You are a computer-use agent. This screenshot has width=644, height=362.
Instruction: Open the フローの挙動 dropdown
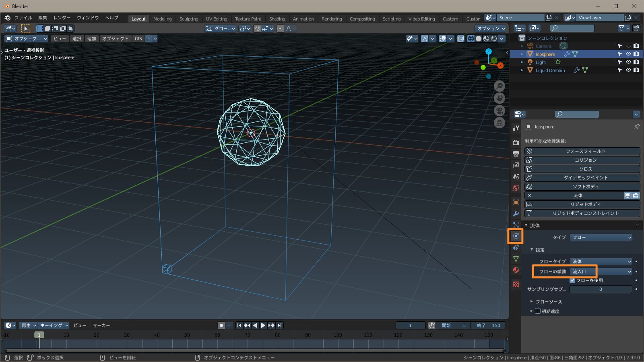(601, 271)
